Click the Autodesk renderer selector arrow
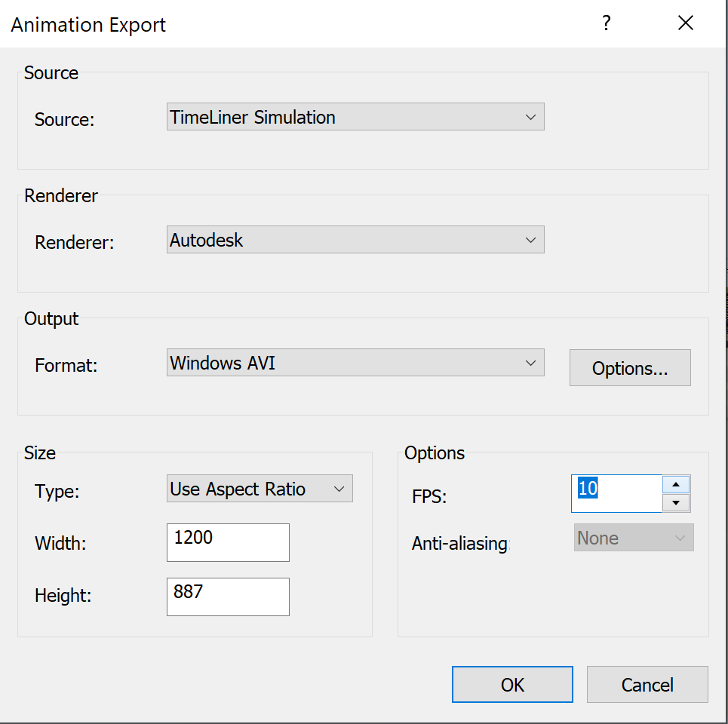This screenshot has width=728, height=724. [x=533, y=239]
